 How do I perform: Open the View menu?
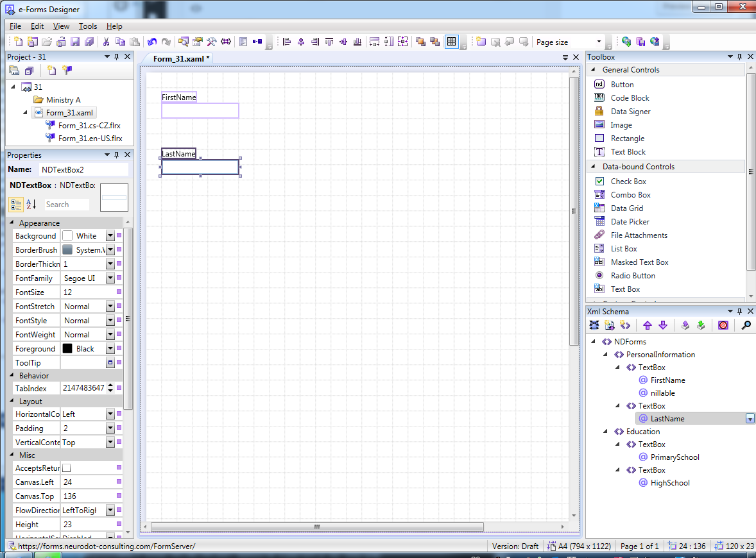(61, 26)
